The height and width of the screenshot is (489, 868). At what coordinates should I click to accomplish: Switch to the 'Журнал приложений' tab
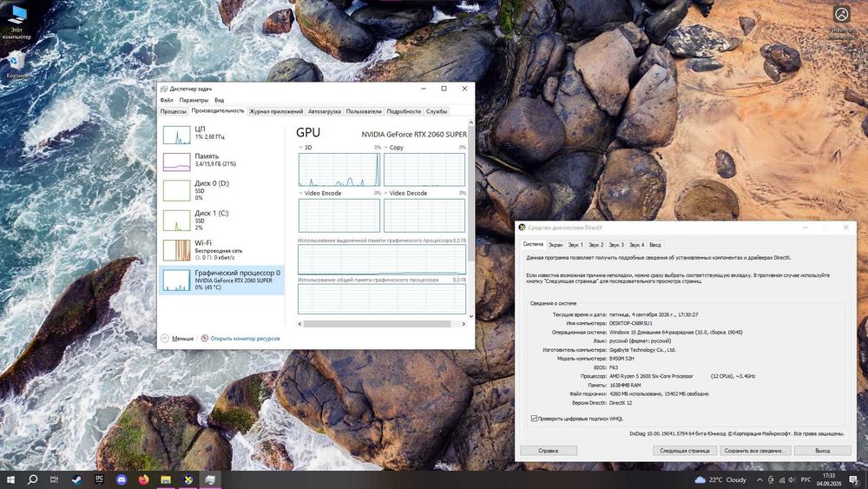coord(276,111)
